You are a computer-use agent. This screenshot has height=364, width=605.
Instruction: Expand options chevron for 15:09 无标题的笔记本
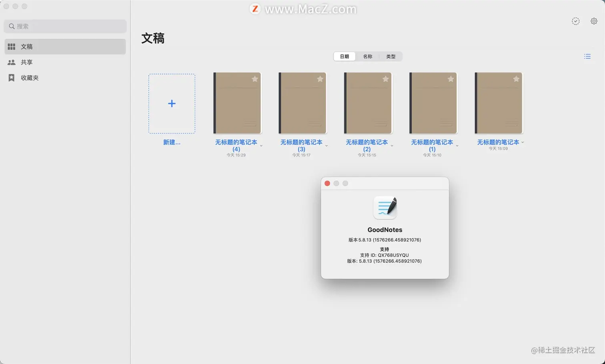pyautogui.click(x=523, y=142)
